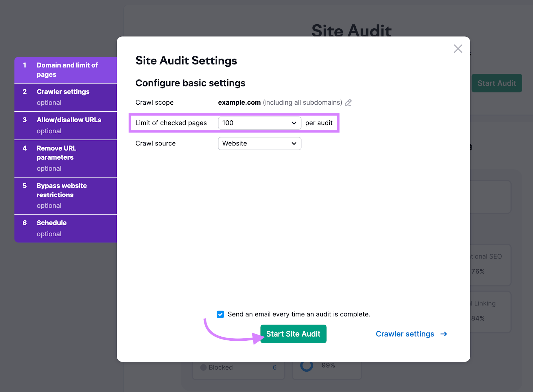Viewport: 533px width, 392px height.
Task: Click the Start Audit button behind the modal
Action: point(497,83)
